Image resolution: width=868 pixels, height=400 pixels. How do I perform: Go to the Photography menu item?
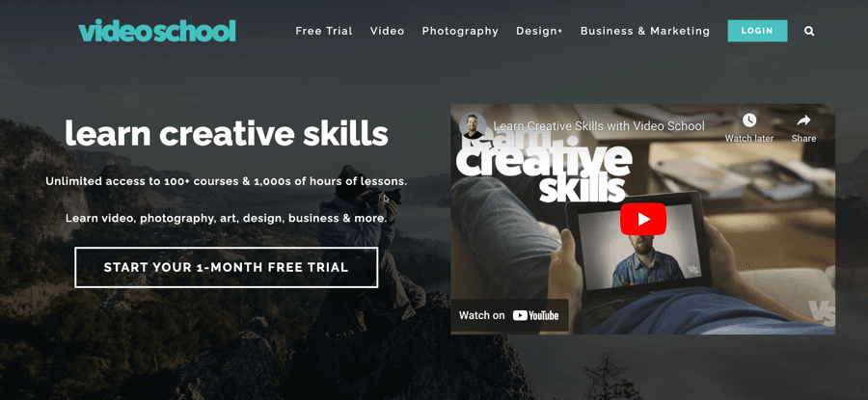460,32
